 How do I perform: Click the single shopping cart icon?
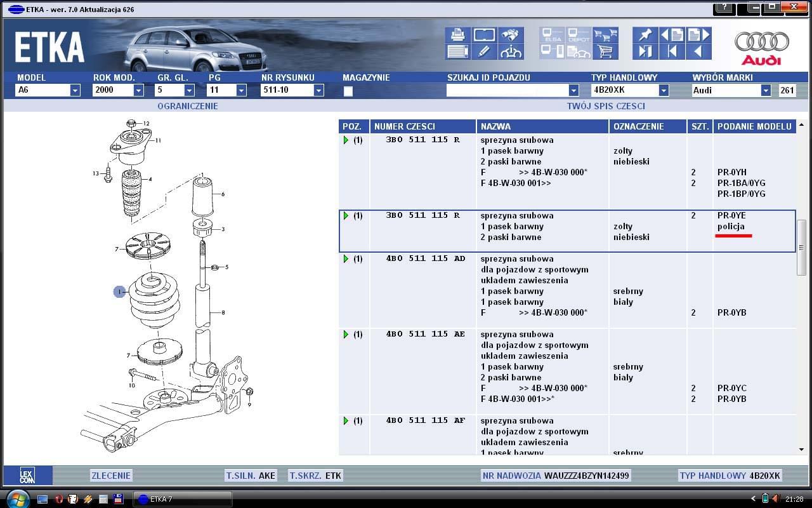(x=605, y=51)
